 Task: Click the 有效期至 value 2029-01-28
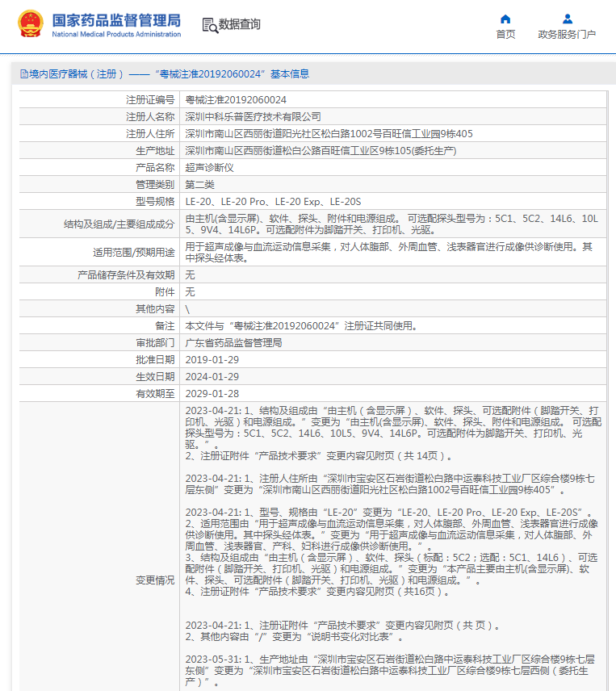[212, 394]
